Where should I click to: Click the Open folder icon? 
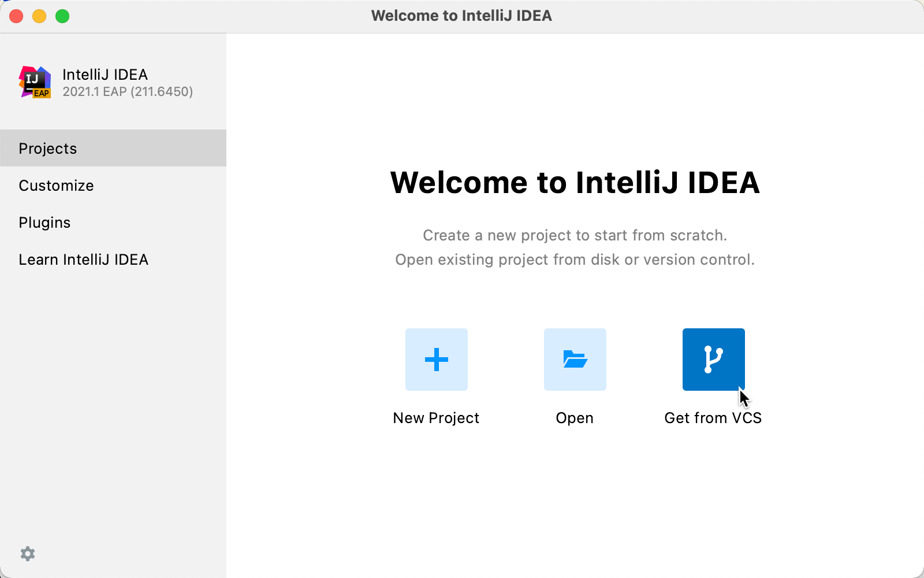[x=575, y=359]
